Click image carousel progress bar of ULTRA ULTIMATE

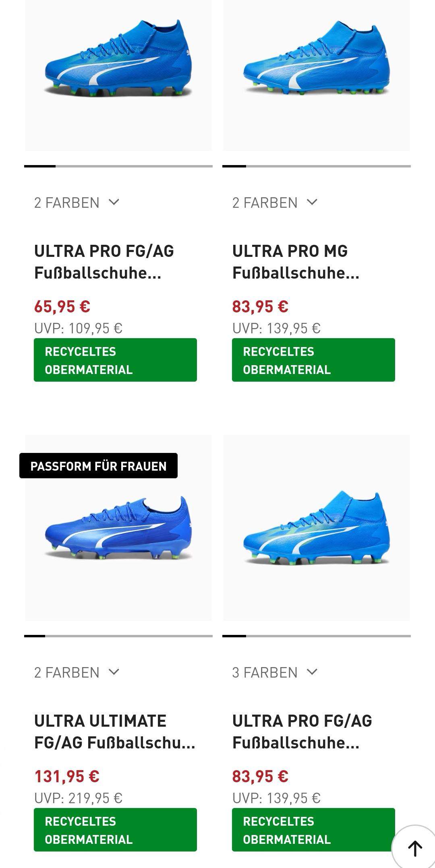[118, 636]
